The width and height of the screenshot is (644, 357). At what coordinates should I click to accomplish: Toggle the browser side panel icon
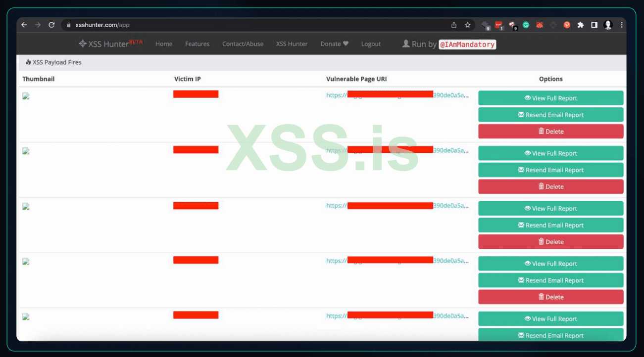pos(594,25)
